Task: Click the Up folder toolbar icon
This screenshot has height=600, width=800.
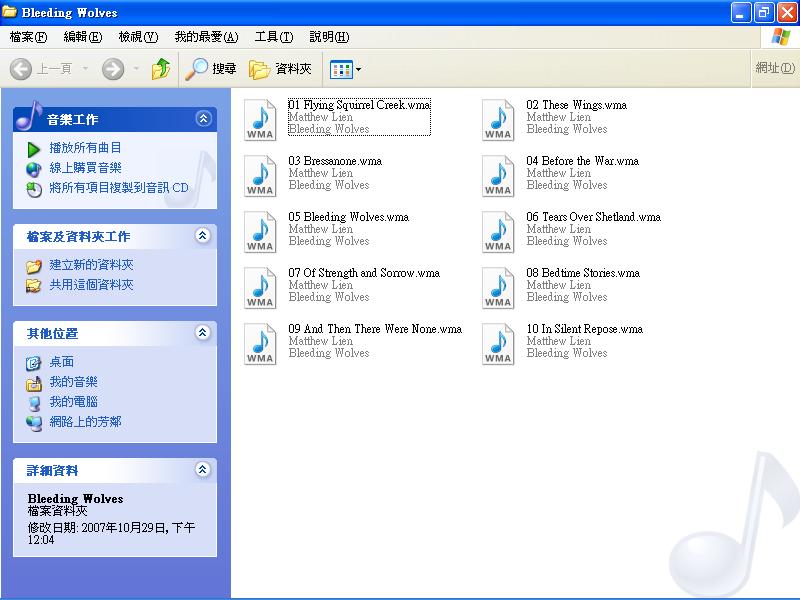Action: coord(160,69)
